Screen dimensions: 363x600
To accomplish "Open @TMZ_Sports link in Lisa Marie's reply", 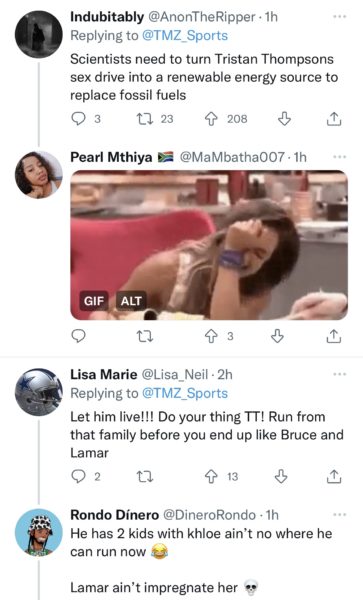I will (x=185, y=393).
